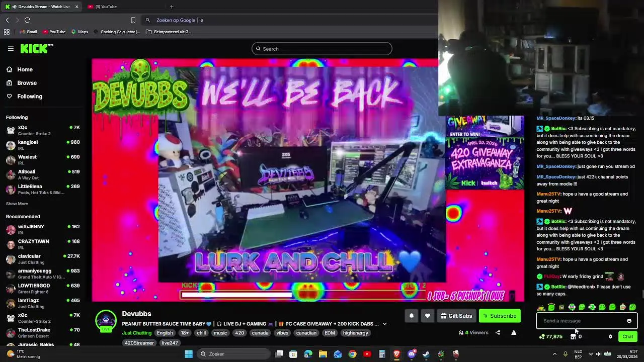Open Calculator from the taskbar
The image size is (644, 362).
pyautogui.click(x=382, y=354)
